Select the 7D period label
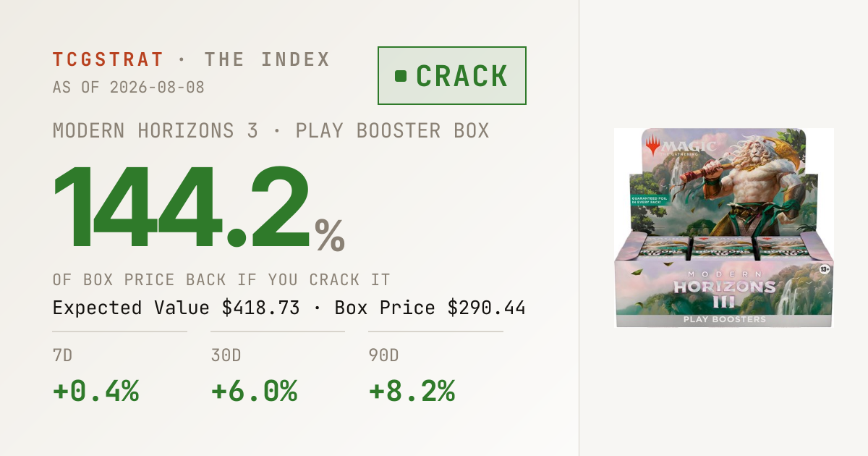The image size is (868, 456). 64,356
